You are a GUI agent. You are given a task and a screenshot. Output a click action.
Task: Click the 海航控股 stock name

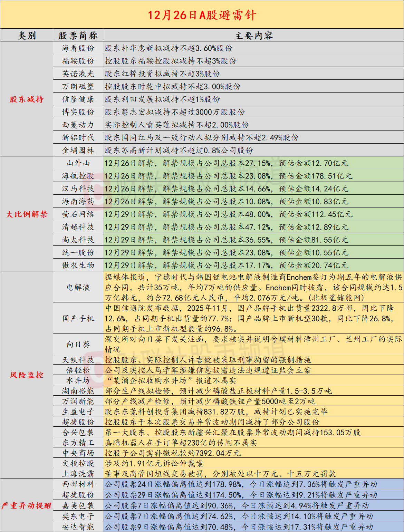tap(78, 176)
